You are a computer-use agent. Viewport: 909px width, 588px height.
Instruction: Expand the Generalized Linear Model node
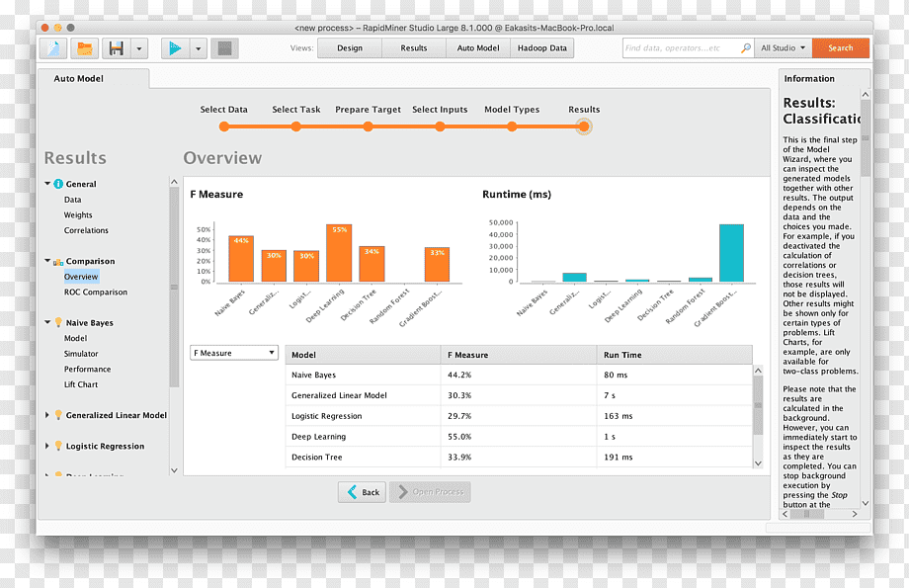click(x=47, y=415)
